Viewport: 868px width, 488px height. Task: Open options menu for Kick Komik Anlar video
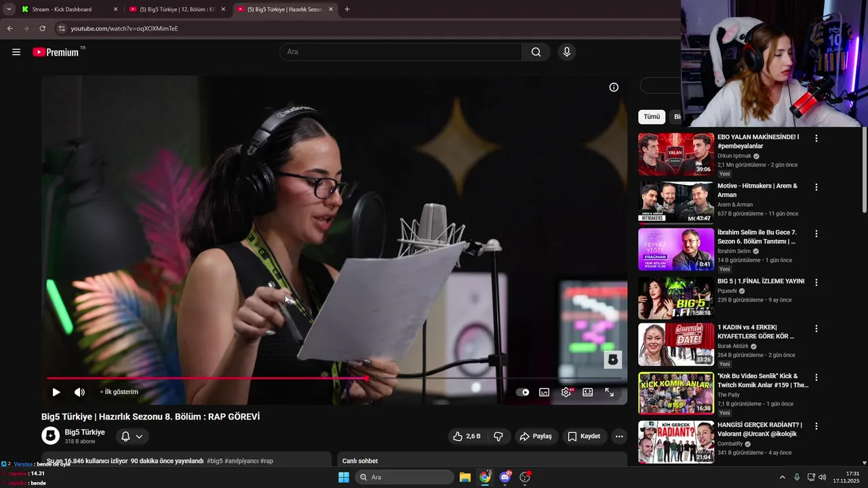(816, 378)
